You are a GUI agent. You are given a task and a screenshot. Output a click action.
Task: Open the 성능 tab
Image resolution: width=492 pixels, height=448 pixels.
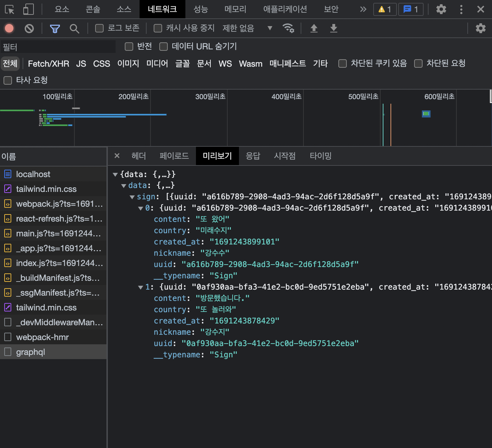pyautogui.click(x=201, y=9)
